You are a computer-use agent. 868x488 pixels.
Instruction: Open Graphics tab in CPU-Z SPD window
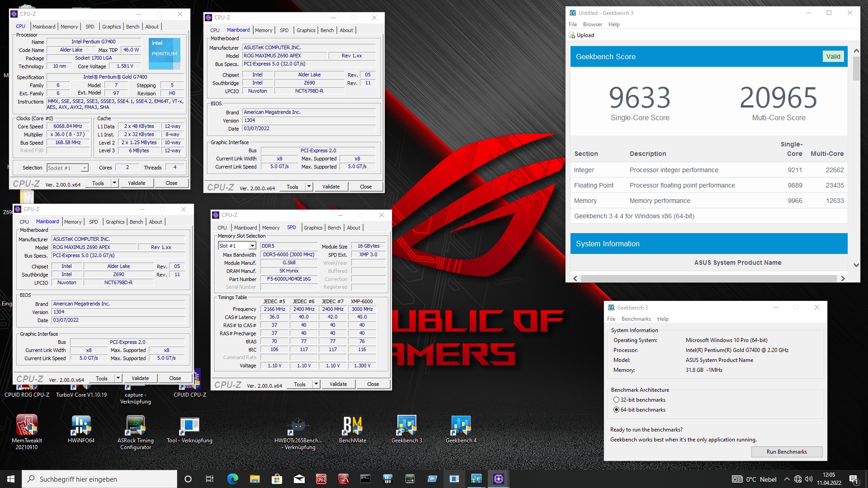pyautogui.click(x=313, y=228)
